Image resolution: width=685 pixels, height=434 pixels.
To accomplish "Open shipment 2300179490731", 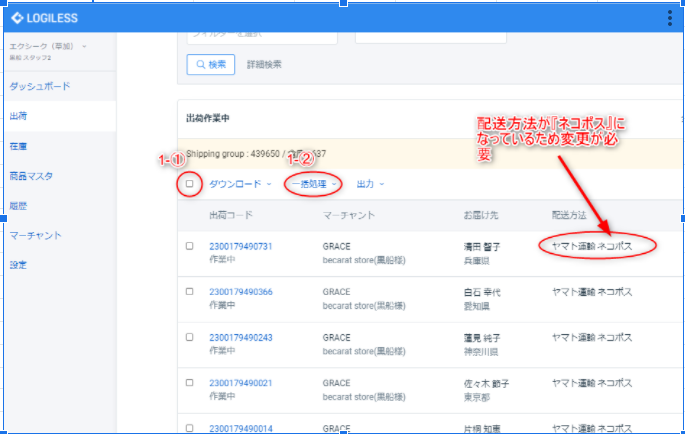I will (241, 247).
